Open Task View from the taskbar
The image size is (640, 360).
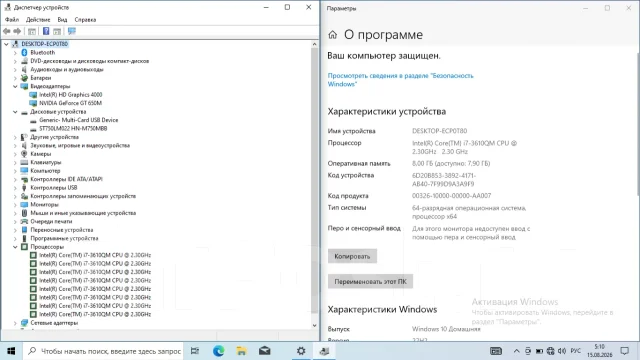tap(195, 351)
